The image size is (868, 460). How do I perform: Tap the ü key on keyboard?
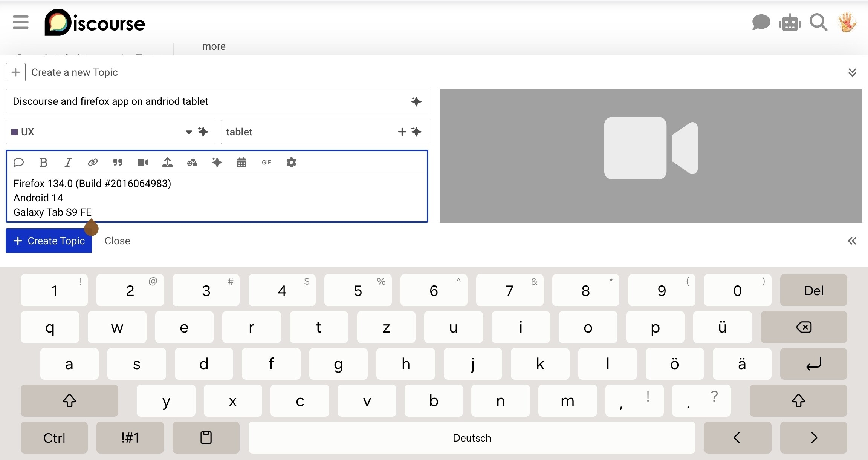[722, 327]
